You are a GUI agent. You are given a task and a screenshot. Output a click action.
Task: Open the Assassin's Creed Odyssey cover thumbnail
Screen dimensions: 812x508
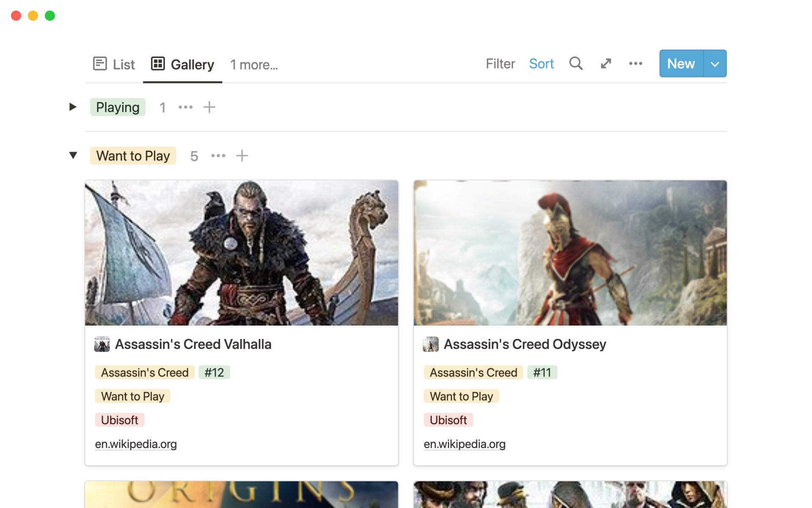(x=570, y=253)
